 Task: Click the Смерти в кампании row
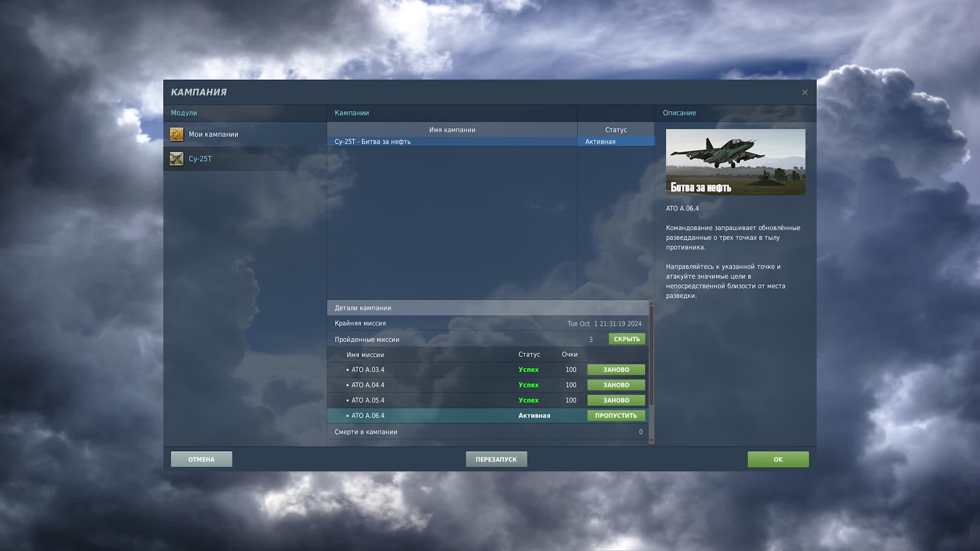tap(366, 432)
